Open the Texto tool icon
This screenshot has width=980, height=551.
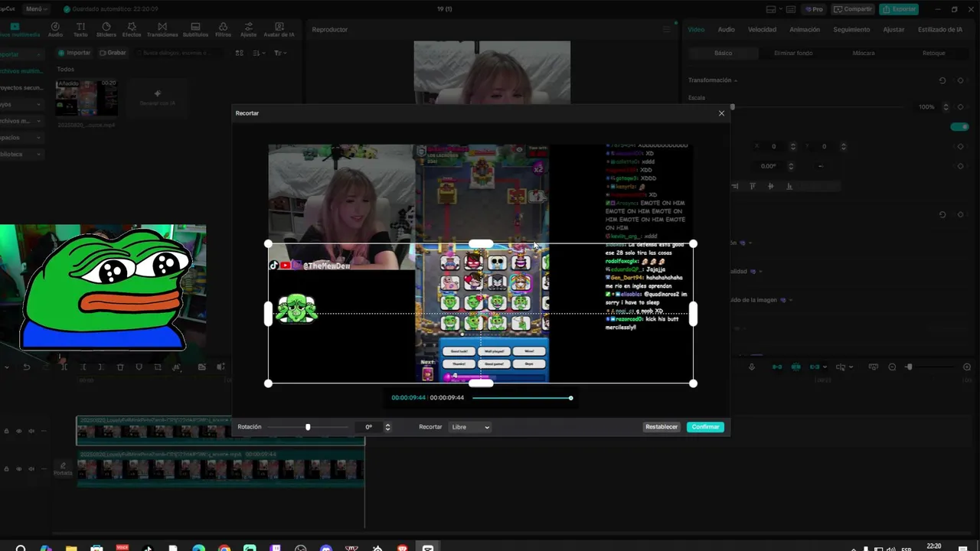(x=80, y=29)
